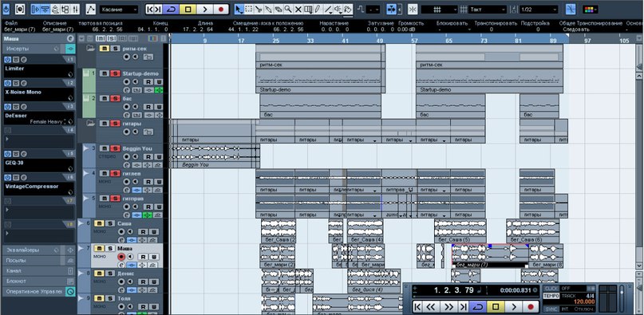
Task: Stop playback in top transport bar
Action: coord(188,9)
